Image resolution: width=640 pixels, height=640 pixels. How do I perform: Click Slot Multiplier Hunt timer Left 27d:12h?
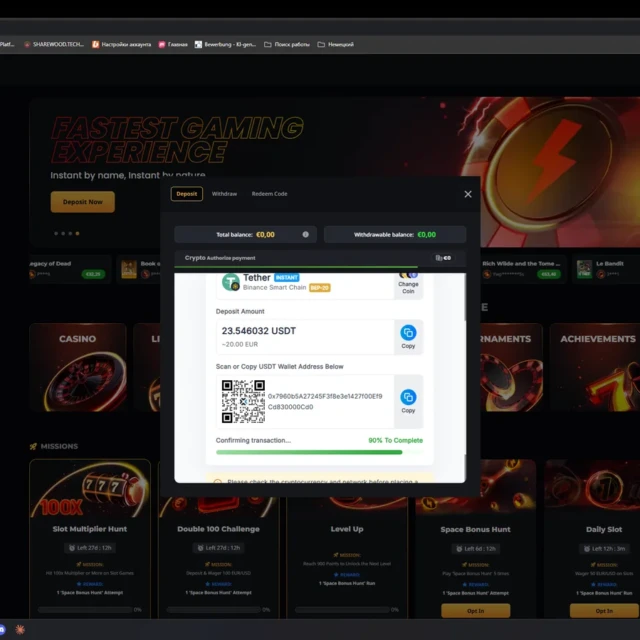(90, 548)
